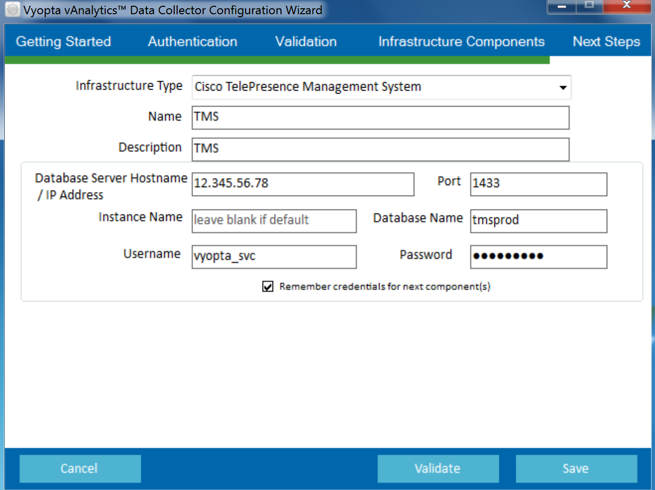
Task: Click the Database Name field with tmsprod
Action: [x=538, y=221]
